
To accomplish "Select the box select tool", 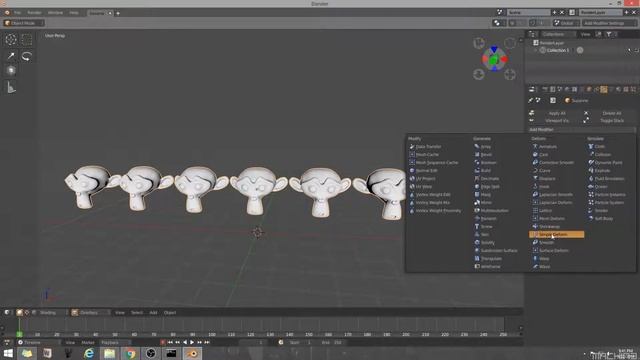I will 27,40.
